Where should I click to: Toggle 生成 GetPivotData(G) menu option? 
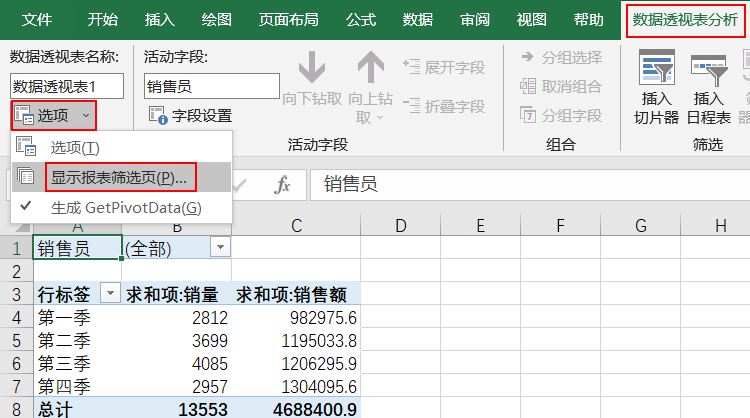(x=121, y=208)
